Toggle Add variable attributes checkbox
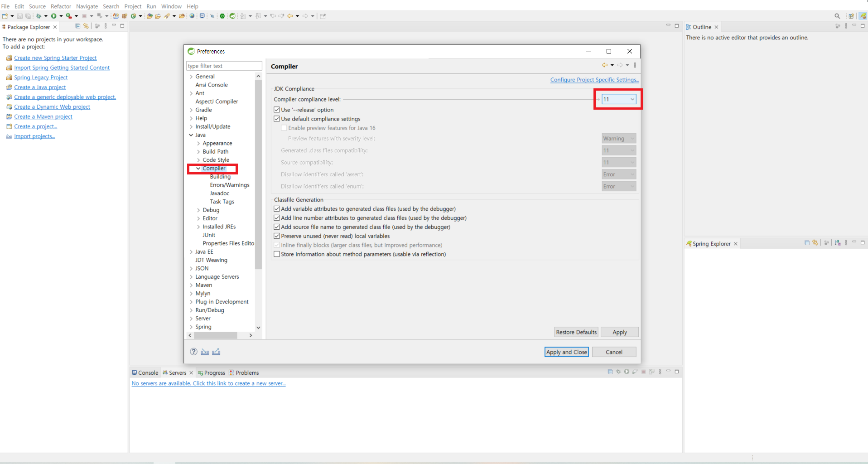 click(277, 209)
